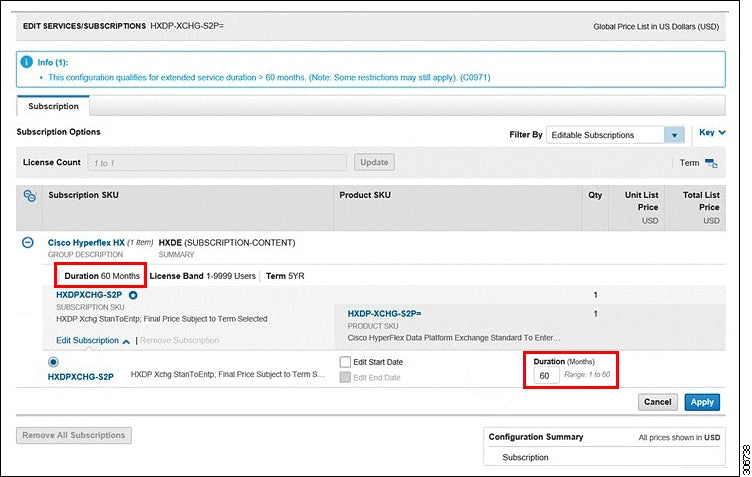
Task: Click the Cisco Hyperflex HX group link
Action: point(86,243)
